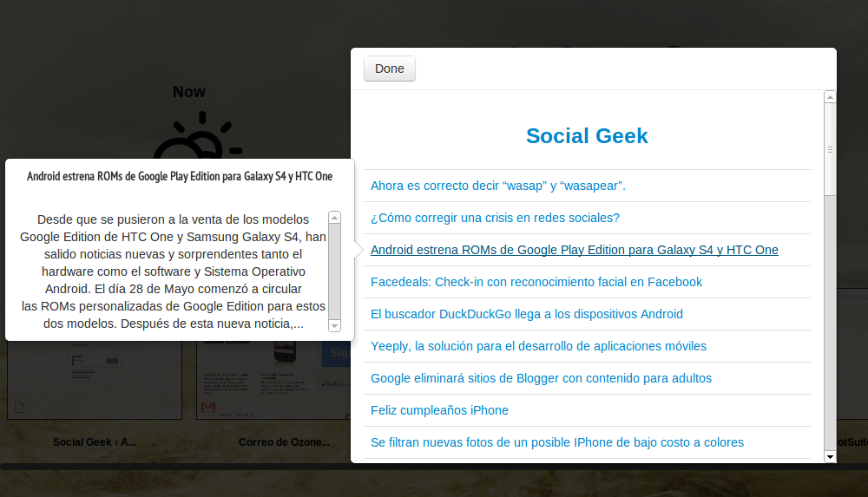Click the feed list vertical scrollbar thumb

pyautogui.click(x=830, y=149)
